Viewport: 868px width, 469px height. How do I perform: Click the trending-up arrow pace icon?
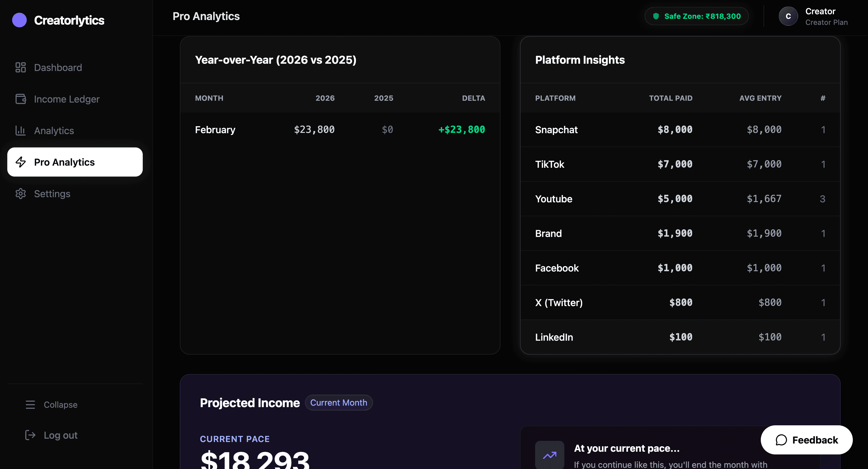549,455
